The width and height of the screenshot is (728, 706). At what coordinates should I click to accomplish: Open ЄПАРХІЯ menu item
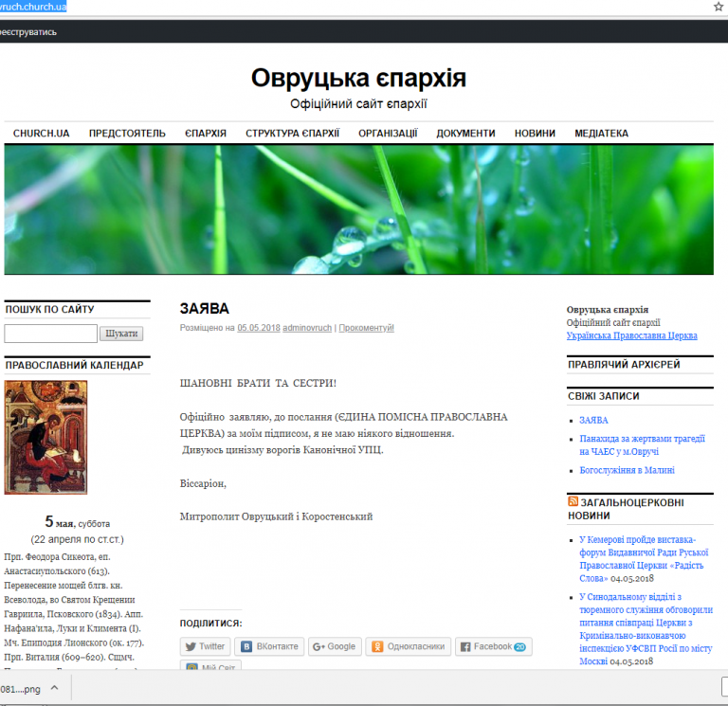(206, 134)
